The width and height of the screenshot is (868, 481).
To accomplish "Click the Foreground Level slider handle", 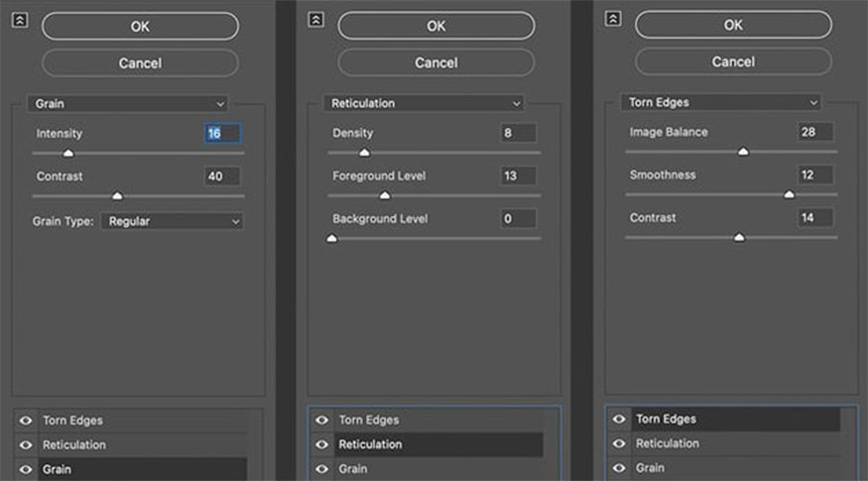I will (x=385, y=194).
